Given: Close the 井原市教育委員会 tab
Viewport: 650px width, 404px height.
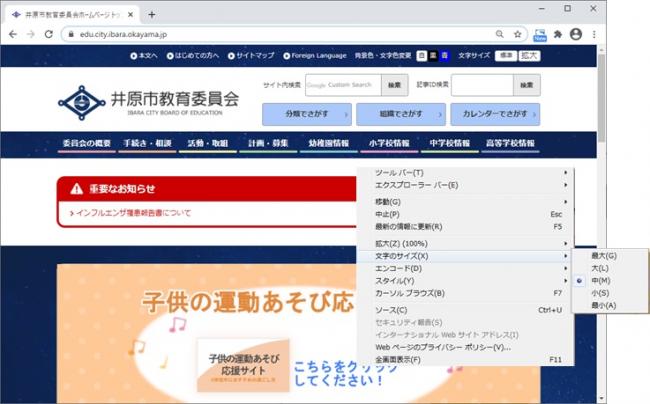Looking at the screenshot, I should click(131, 15).
